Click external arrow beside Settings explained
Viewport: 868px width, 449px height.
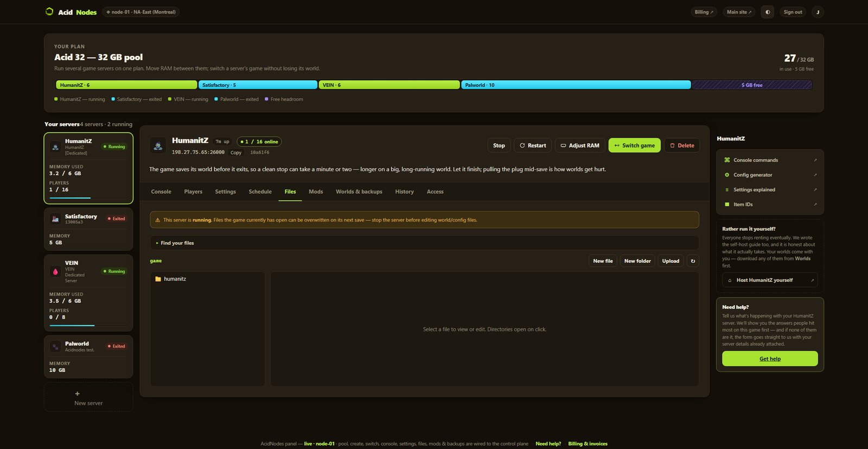click(x=815, y=189)
